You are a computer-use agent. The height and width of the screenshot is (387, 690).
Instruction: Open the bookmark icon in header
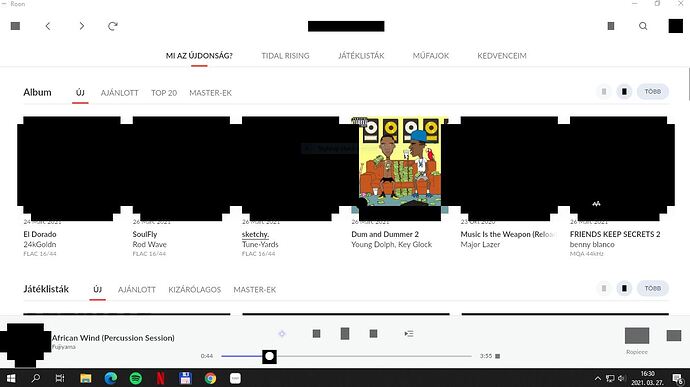click(611, 26)
